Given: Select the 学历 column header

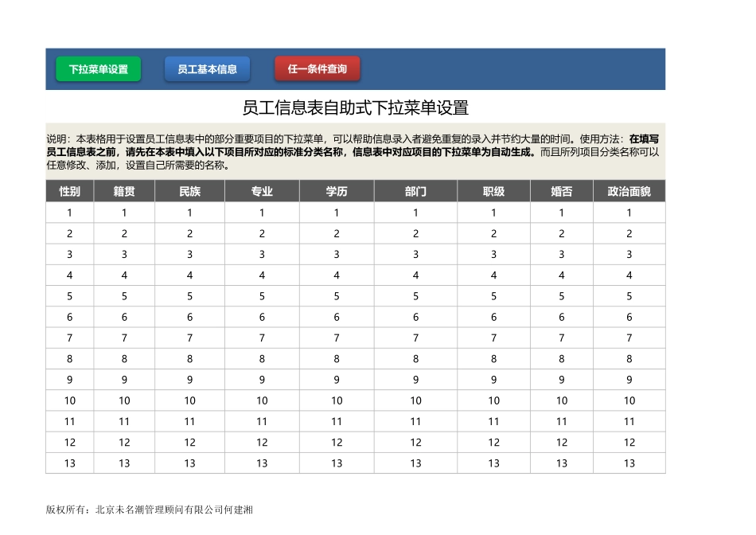Looking at the screenshot, I should tap(337, 191).
